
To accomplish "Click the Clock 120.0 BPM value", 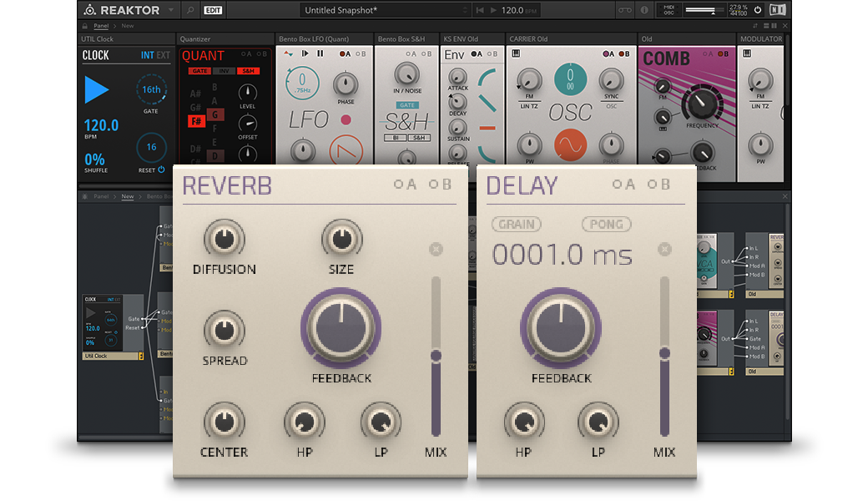I will coord(101,125).
